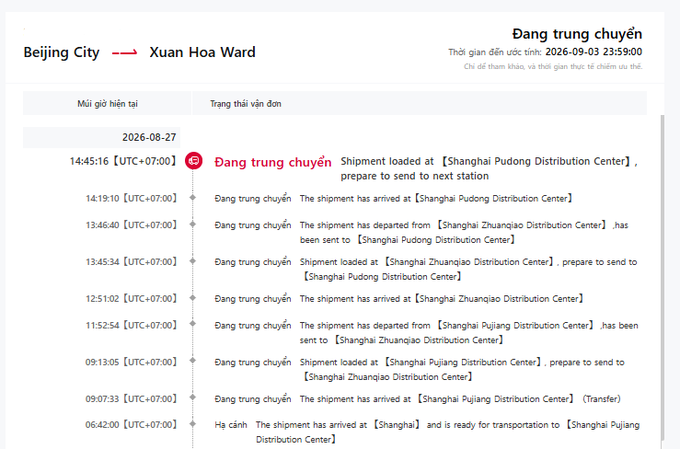Viewport: 680px width, 449px height.
Task: Click the vertical scrollbar on the tracking list
Action: coord(662,278)
